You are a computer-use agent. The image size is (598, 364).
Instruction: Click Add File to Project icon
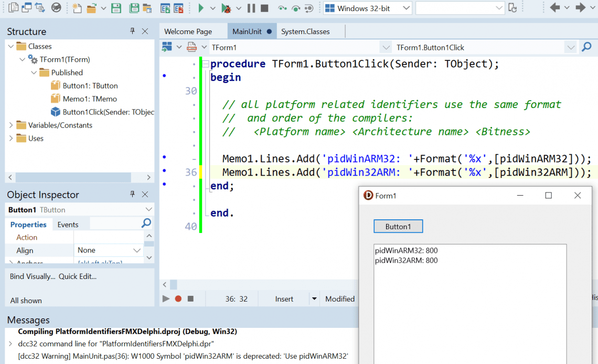point(165,8)
